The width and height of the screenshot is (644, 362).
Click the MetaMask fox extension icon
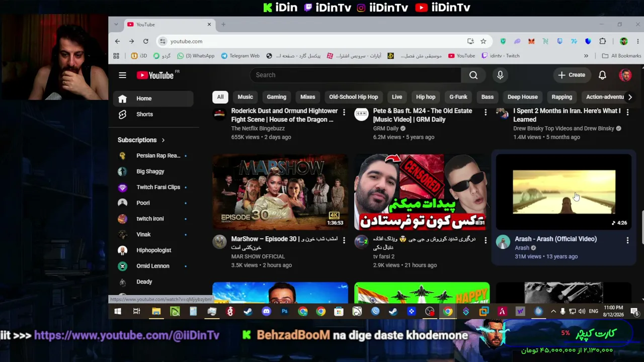[531, 41]
